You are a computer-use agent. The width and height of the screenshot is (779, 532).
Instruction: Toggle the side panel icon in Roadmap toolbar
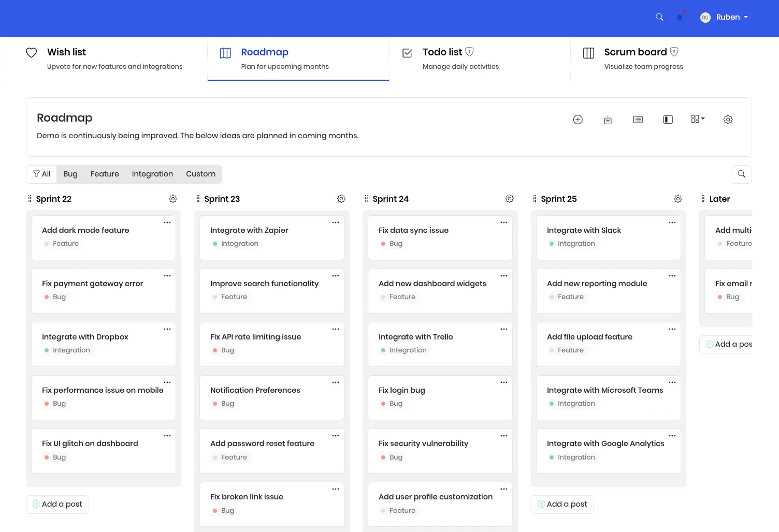pyautogui.click(x=668, y=120)
